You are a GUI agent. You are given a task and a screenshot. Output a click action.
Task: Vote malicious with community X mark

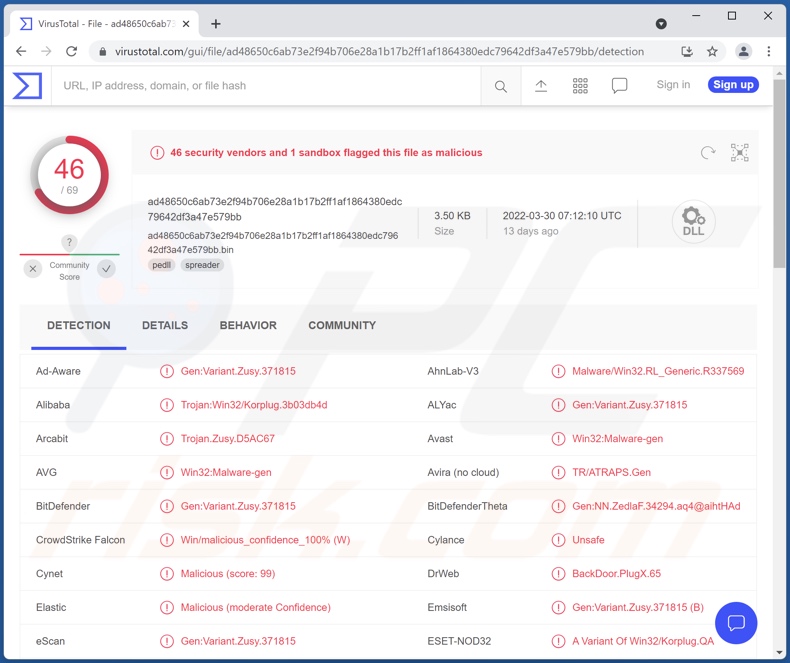(x=33, y=269)
